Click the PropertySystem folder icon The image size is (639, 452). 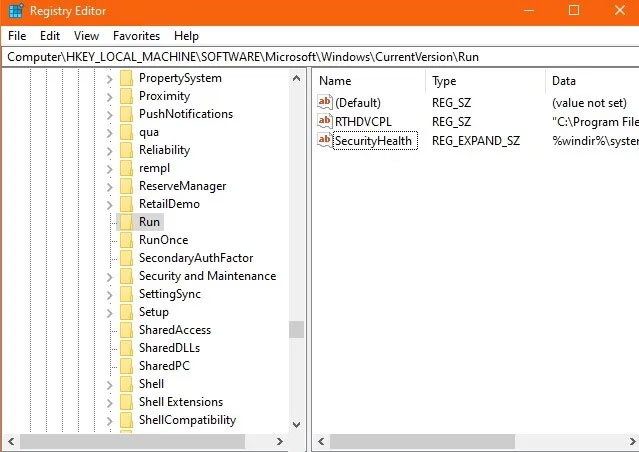(x=126, y=78)
